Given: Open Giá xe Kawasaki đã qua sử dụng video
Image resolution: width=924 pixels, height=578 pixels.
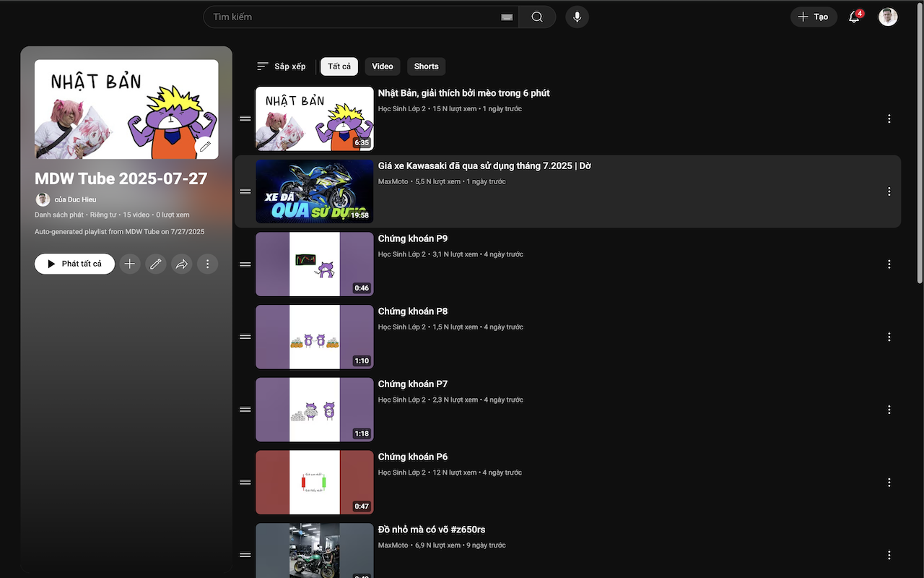Looking at the screenshot, I should coord(485,166).
